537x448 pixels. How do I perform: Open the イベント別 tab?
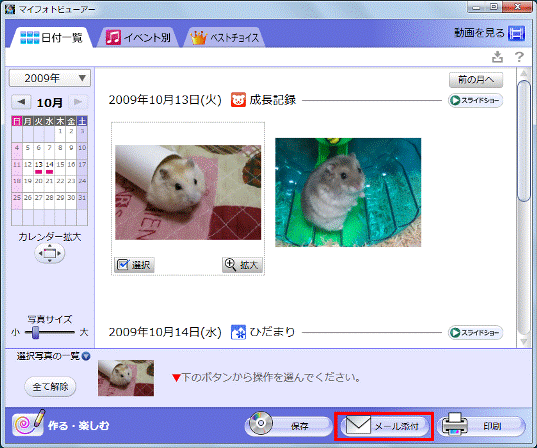[138, 37]
